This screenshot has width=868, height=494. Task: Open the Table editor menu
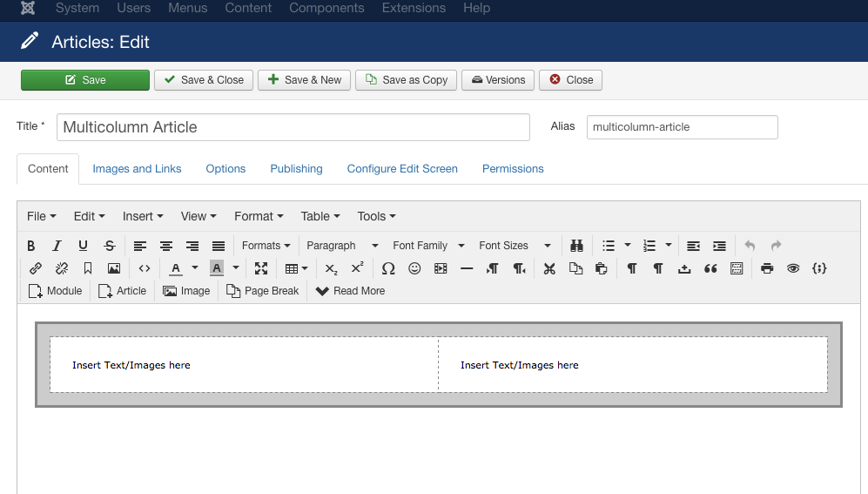(x=320, y=217)
